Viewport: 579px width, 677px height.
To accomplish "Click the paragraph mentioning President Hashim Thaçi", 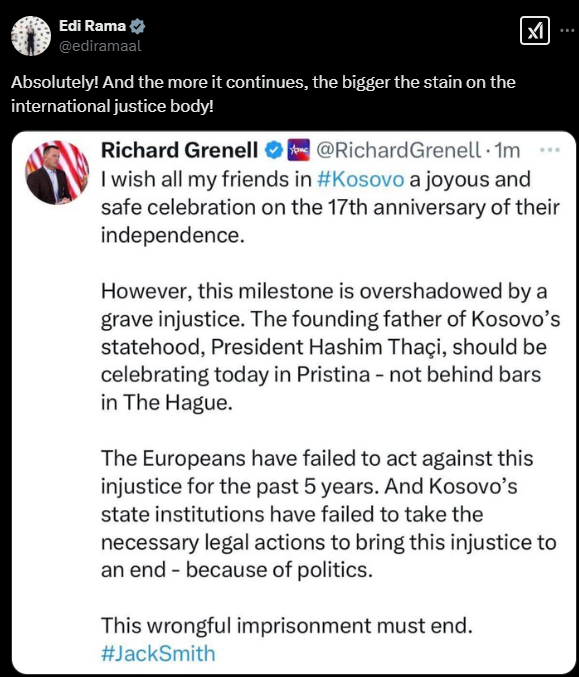I will [x=331, y=347].
